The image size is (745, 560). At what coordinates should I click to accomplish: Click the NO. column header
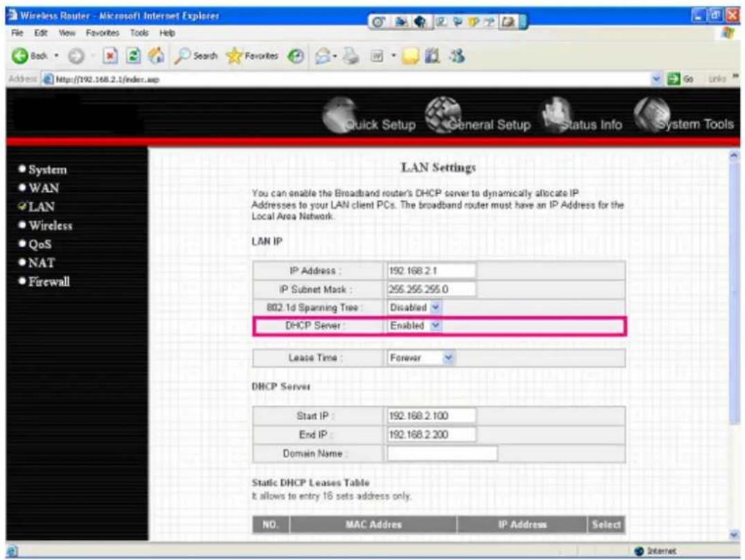(x=270, y=525)
